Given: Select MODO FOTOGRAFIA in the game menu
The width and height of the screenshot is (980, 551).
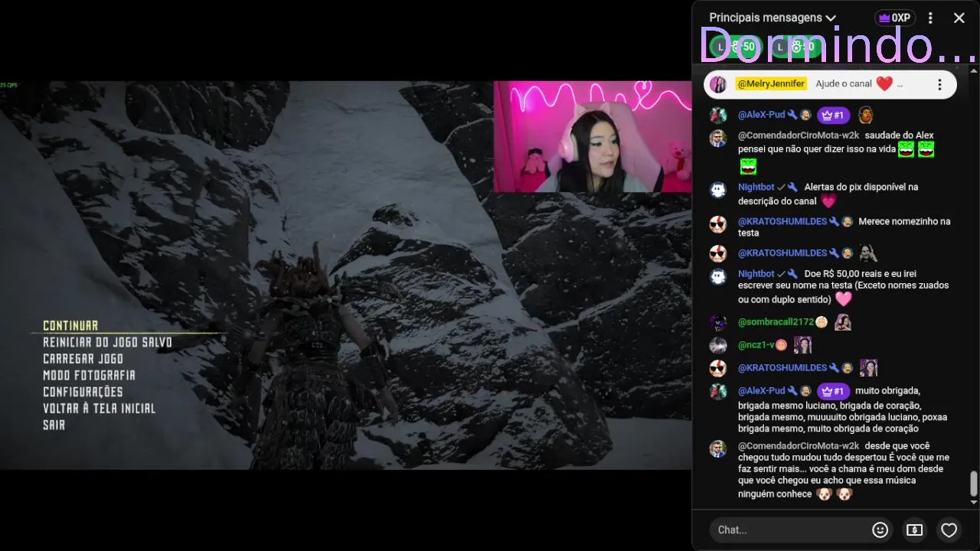Looking at the screenshot, I should tap(89, 375).
